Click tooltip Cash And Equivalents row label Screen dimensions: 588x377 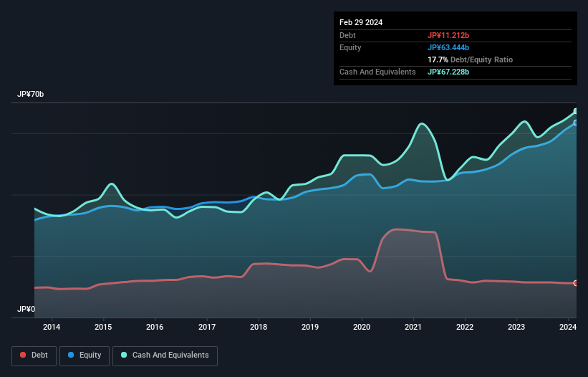[x=377, y=72]
